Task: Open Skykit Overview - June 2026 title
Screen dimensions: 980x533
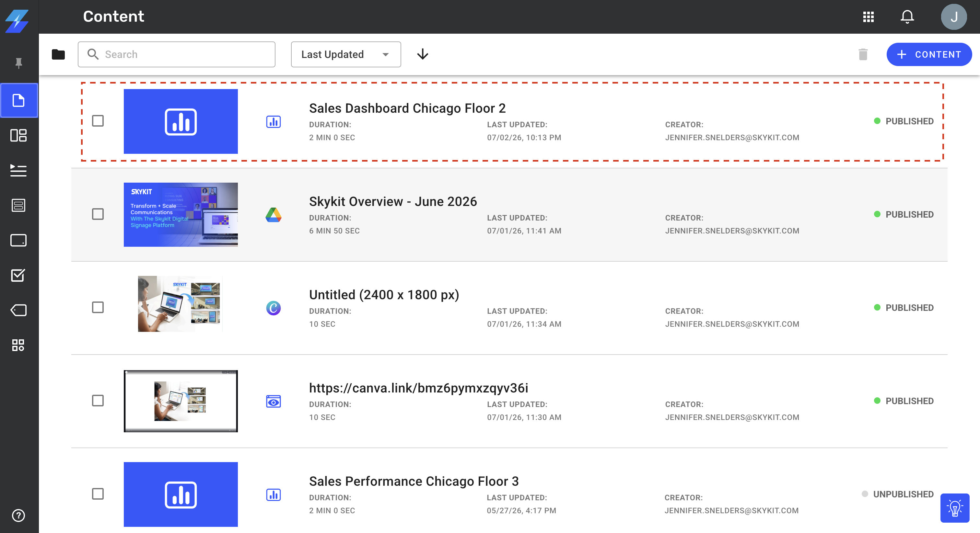Action: [393, 201]
